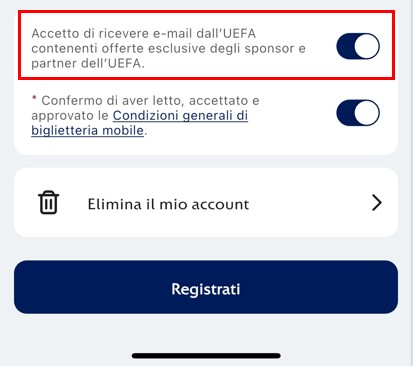413x366 pixels.
Task: Click the white knob of the conditions switch
Action: click(367, 113)
